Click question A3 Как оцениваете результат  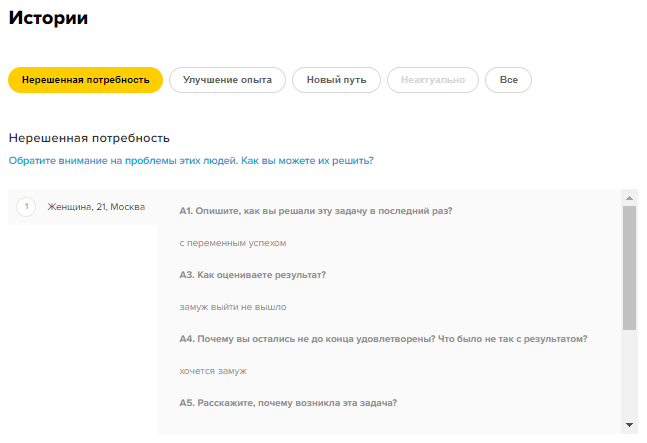pyautogui.click(x=253, y=275)
